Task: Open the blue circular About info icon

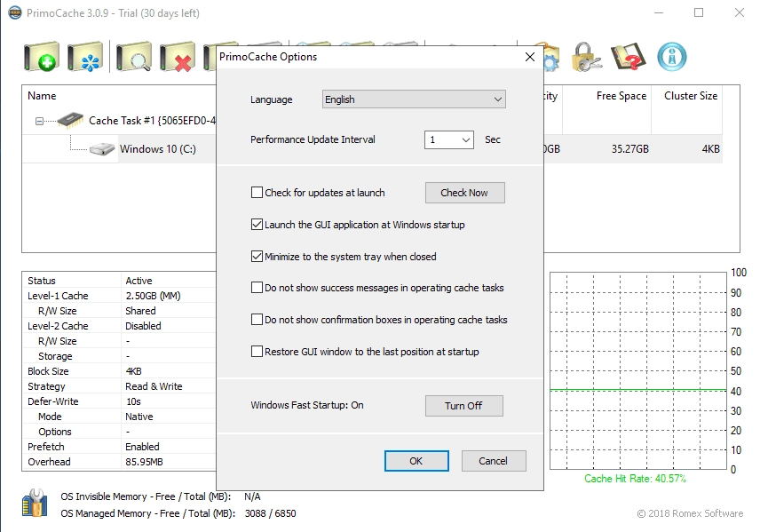Action: pyautogui.click(x=672, y=57)
